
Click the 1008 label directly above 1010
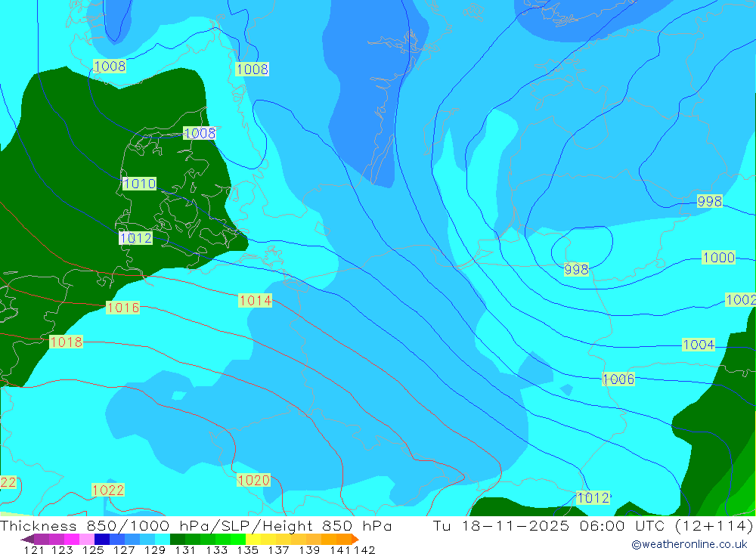(x=200, y=133)
